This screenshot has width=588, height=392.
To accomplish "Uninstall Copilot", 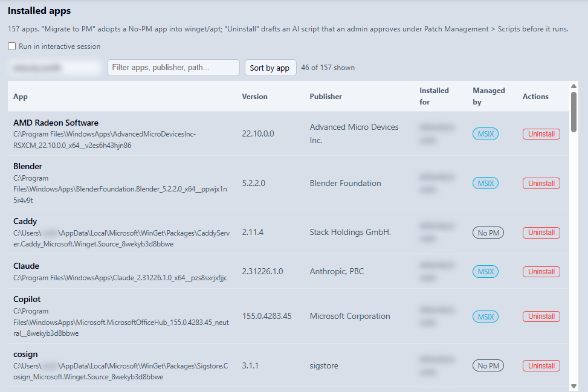I will 541,316.
